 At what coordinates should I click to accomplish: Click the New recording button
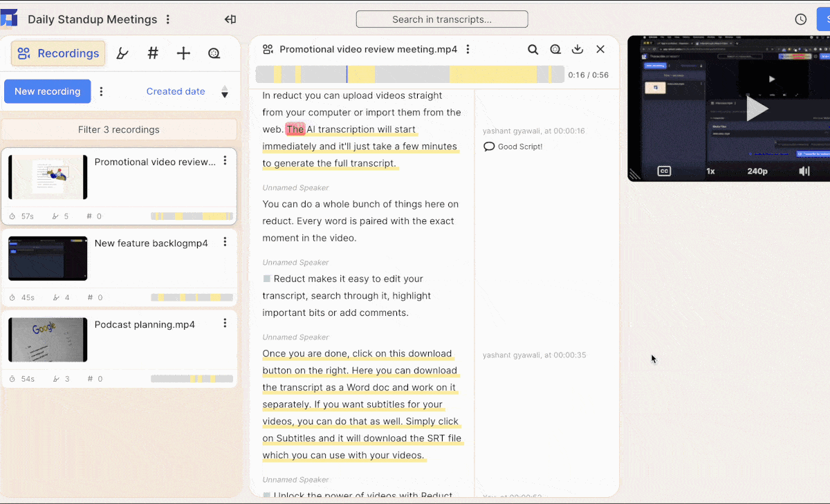48,91
